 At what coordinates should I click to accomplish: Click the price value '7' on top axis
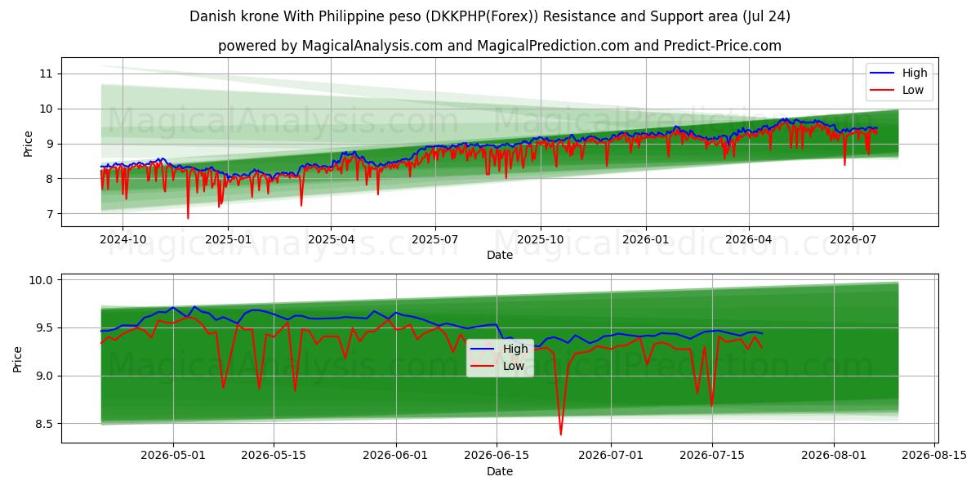(49, 214)
